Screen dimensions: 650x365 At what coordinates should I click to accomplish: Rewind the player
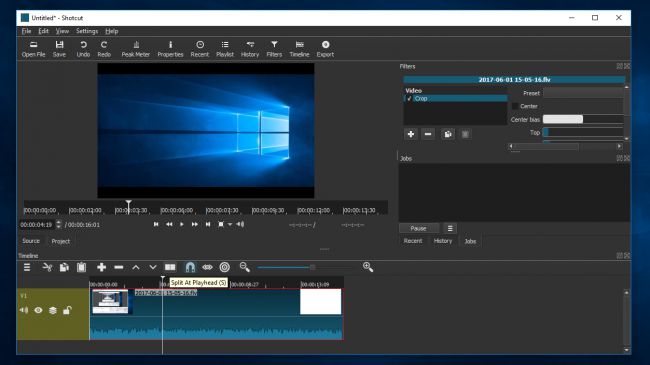point(169,224)
